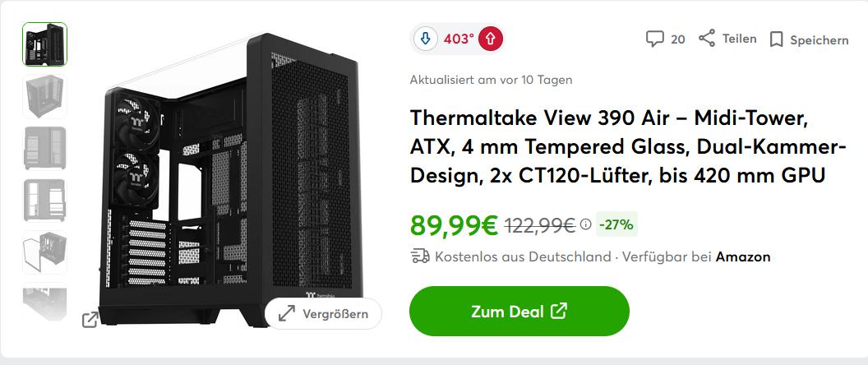Click the Teilen share icon

(x=706, y=38)
